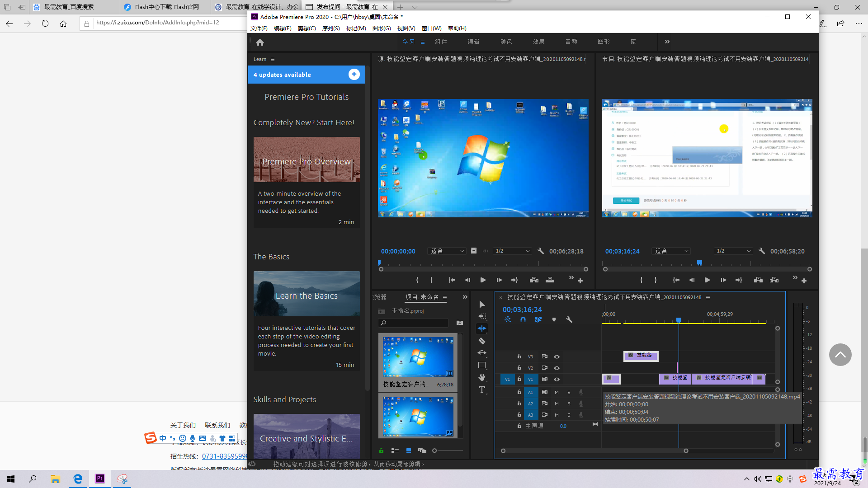The width and height of the screenshot is (868, 488).
Task: Switch project panel to freeform view
Action: 422,450
